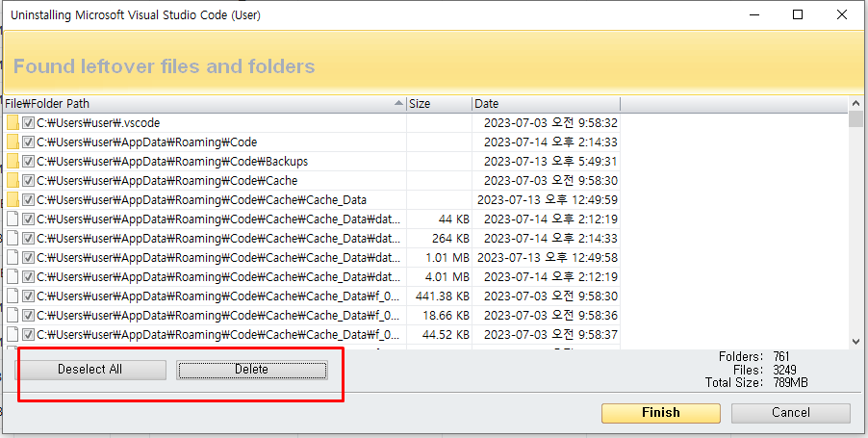
Task: Click the Cancel button
Action: coord(790,413)
